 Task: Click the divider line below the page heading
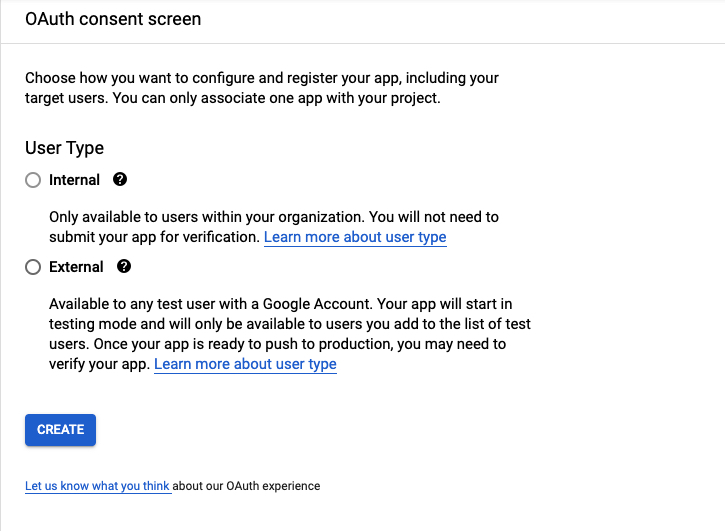(x=362, y=43)
